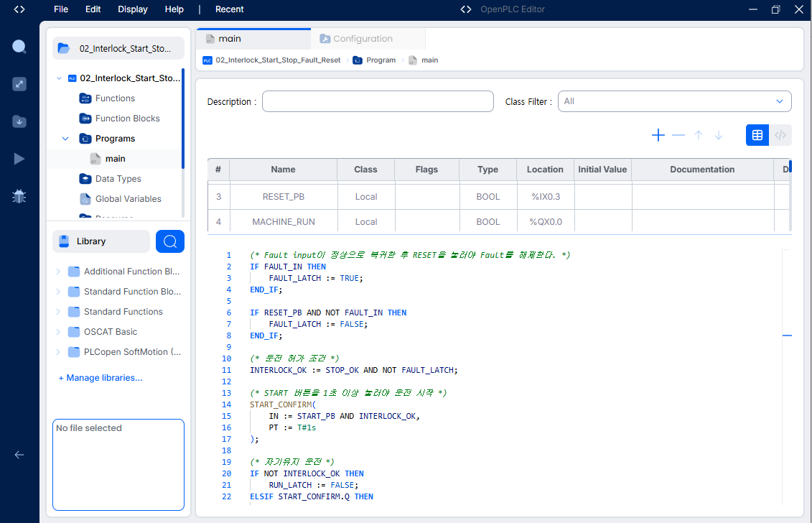812x523 pixels.
Task: Click the plus icon to add variable
Action: [658, 135]
